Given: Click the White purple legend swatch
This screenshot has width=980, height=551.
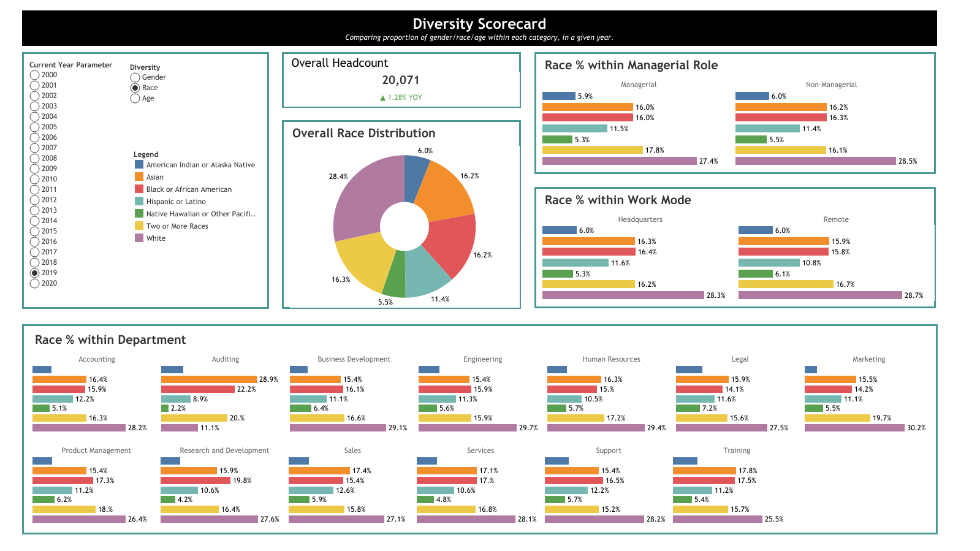Looking at the screenshot, I should click(x=139, y=238).
